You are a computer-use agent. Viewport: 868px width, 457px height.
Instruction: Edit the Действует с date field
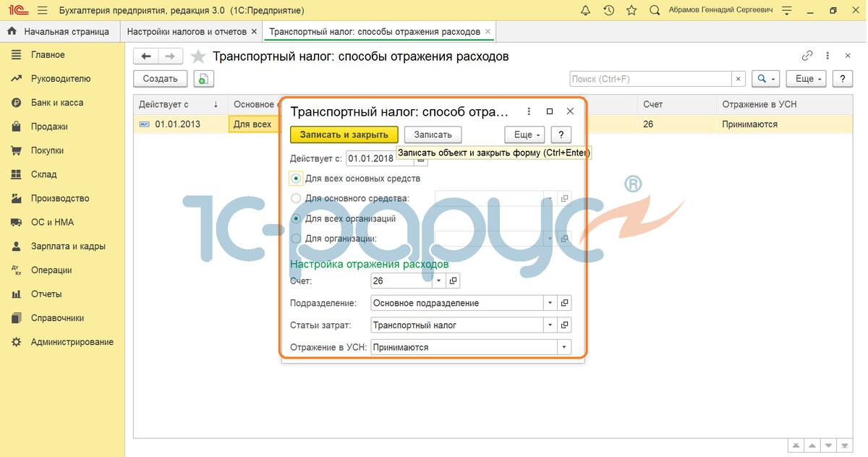point(380,158)
